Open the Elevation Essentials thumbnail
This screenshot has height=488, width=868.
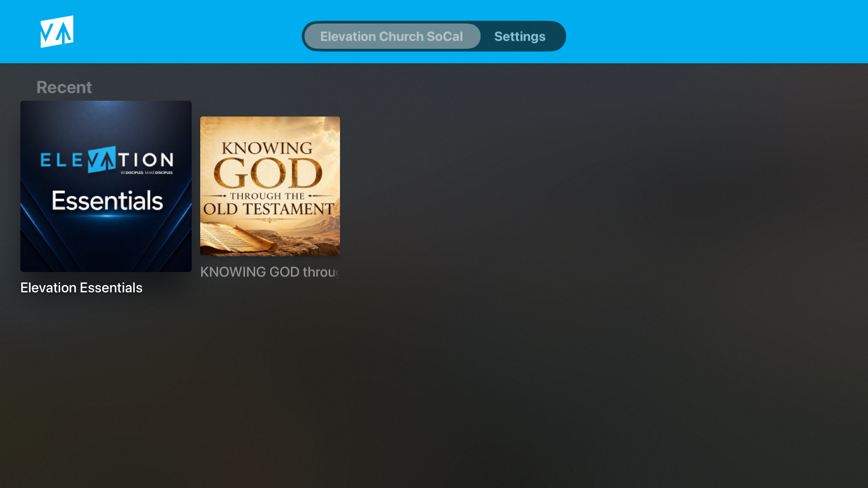[x=106, y=186]
